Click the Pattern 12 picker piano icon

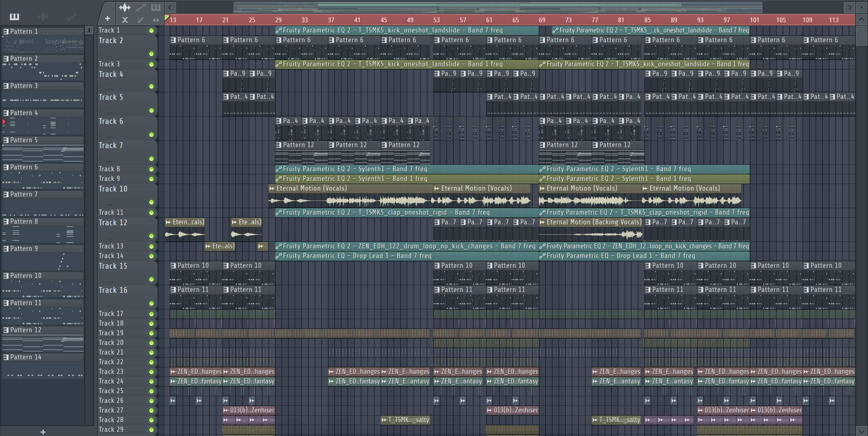[6, 330]
